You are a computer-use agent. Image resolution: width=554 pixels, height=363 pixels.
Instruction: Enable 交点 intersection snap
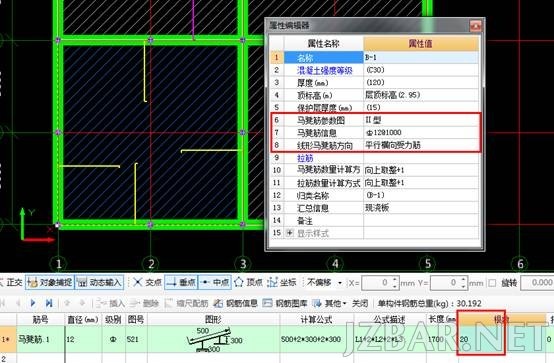coord(148,282)
